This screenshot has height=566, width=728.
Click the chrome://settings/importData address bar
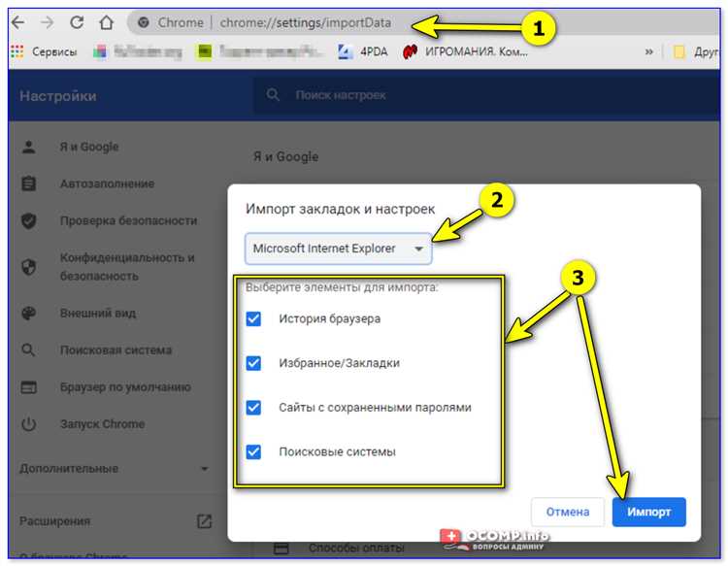pyautogui.click(x=306, y=22)
